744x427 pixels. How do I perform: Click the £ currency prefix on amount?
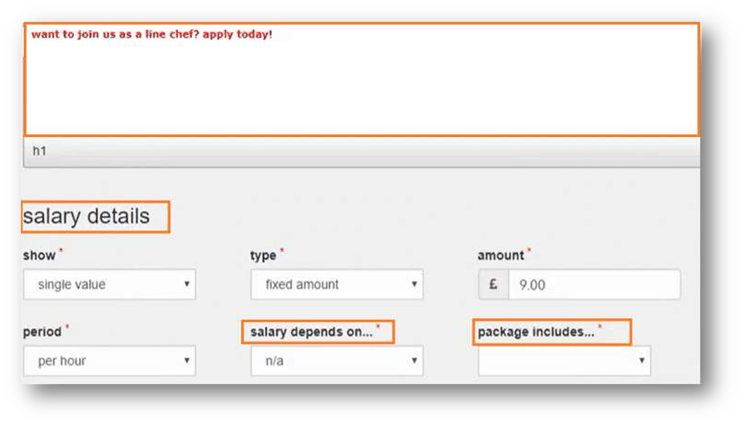(x=493, y=284)
